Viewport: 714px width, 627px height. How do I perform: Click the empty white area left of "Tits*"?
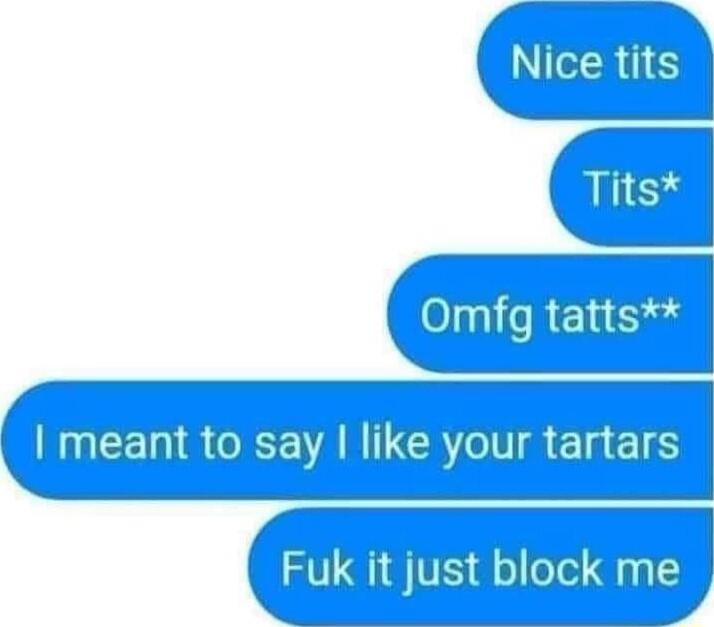(x=273, y=188)
